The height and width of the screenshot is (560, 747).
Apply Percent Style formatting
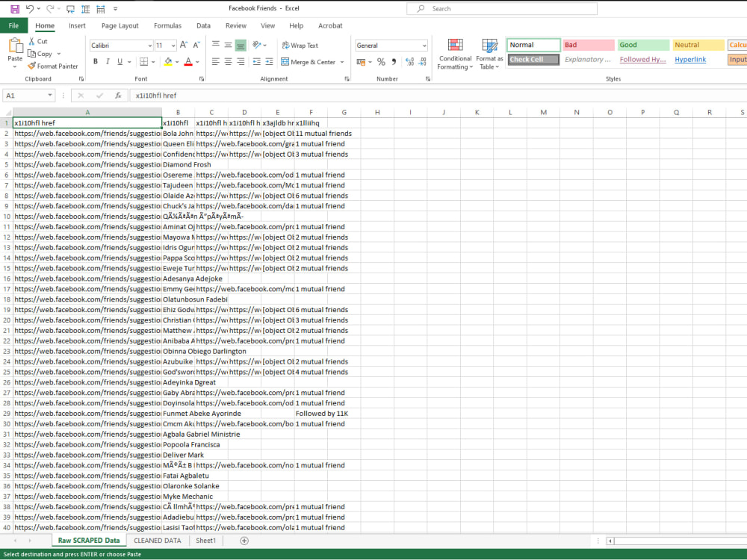(381, 62)
